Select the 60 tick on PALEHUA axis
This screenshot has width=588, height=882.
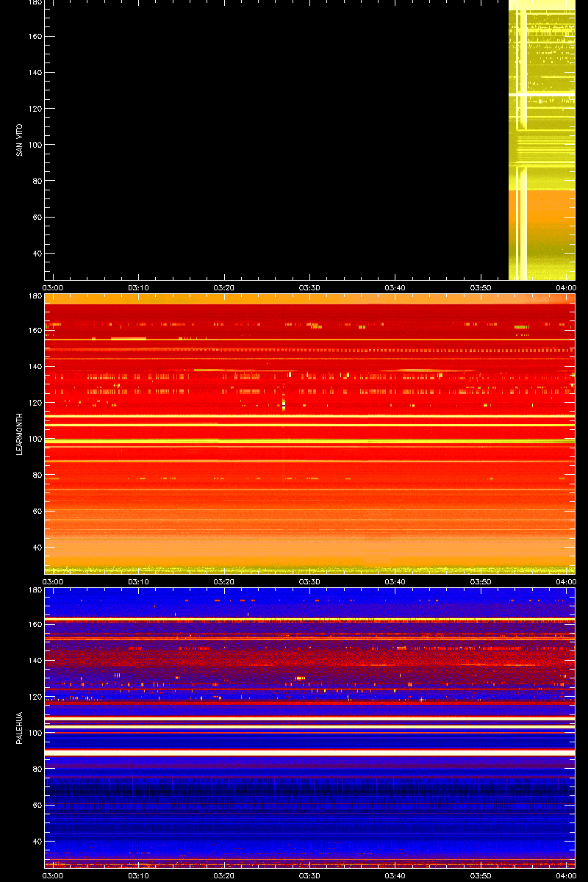36,806
